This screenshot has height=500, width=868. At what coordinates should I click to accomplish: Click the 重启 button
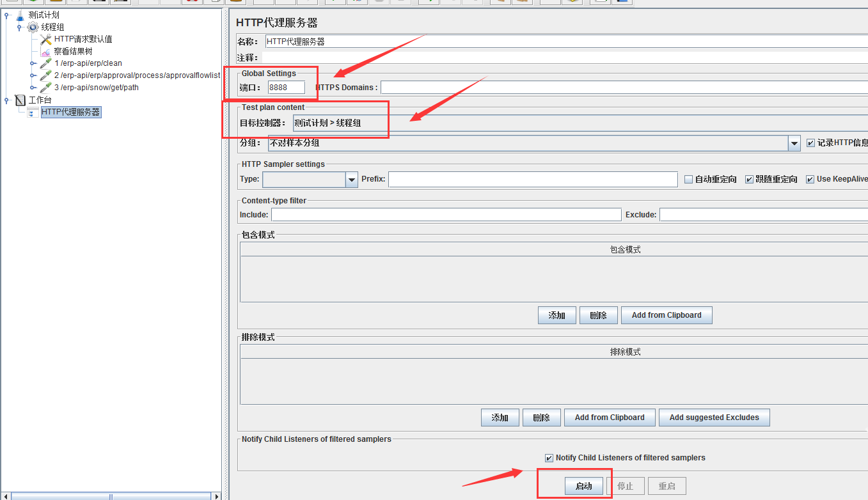(x=667, y=487)
